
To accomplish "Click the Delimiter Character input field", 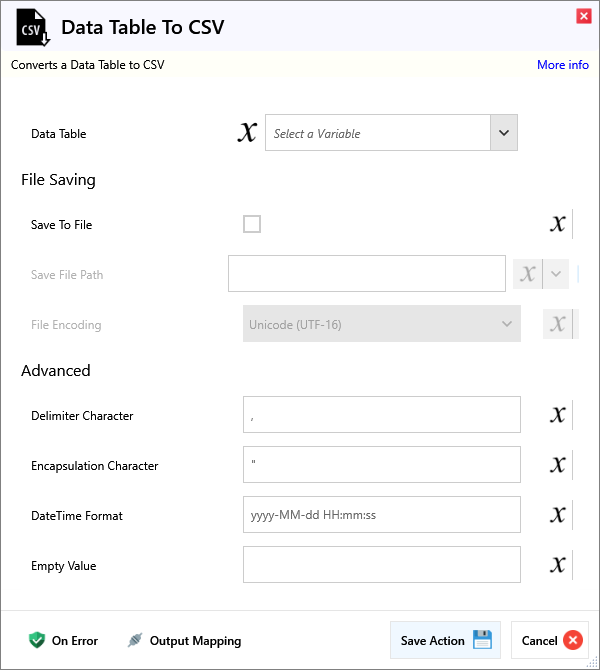I will [381, 415].
